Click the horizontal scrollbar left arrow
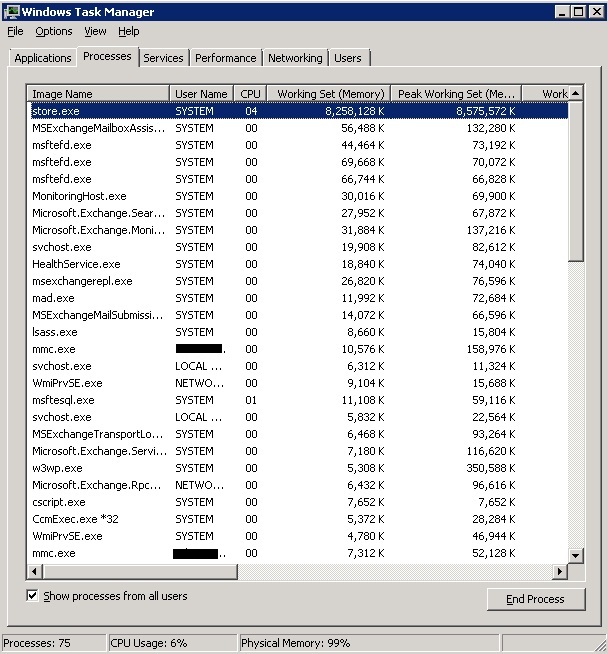608x654 pixels. click(x=35, y=571)
